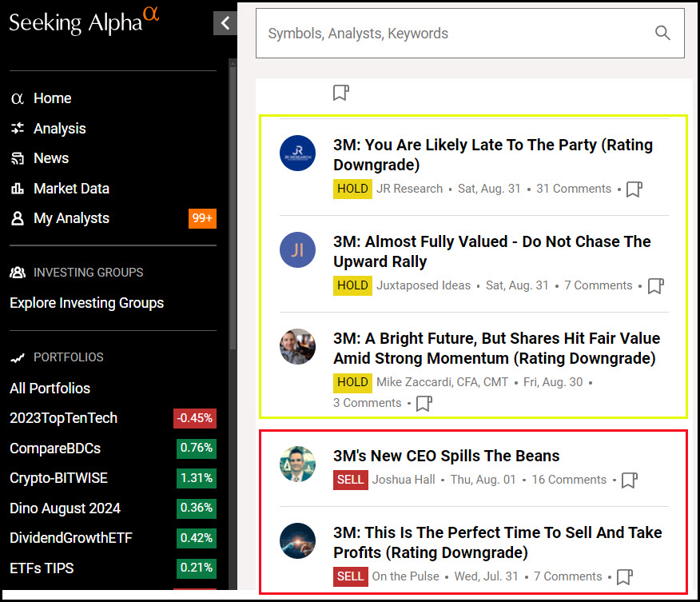
Task: Go to the Analysis section
Action: (x=59, y=129)
